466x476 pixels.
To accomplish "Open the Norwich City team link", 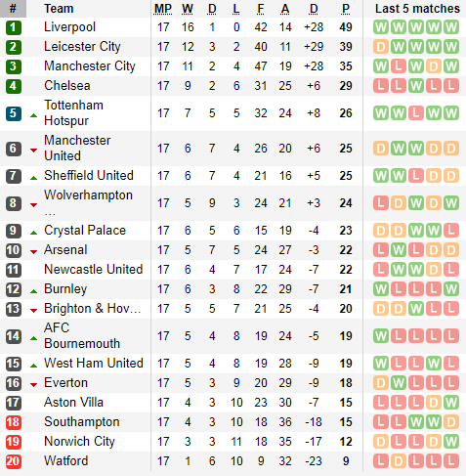I will click(79, 442).
